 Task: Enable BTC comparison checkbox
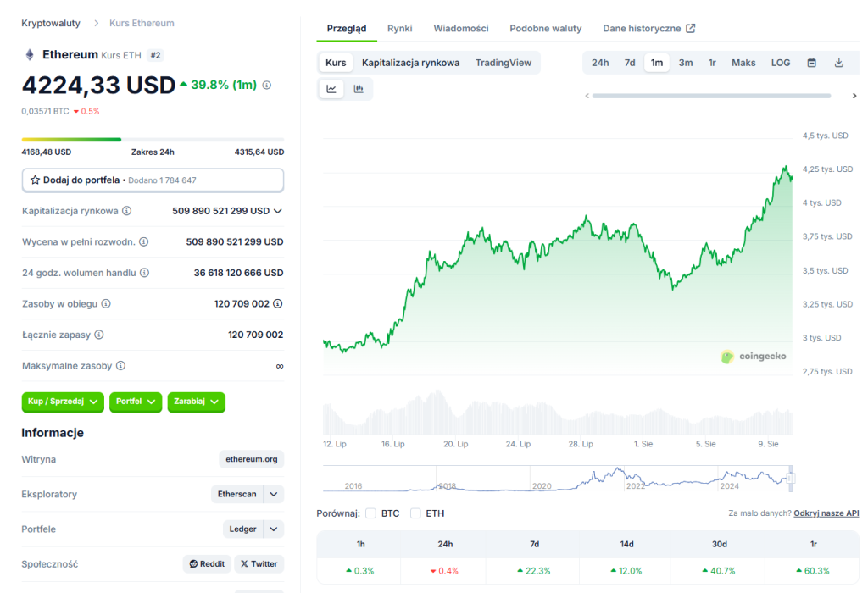click(371, 513)
